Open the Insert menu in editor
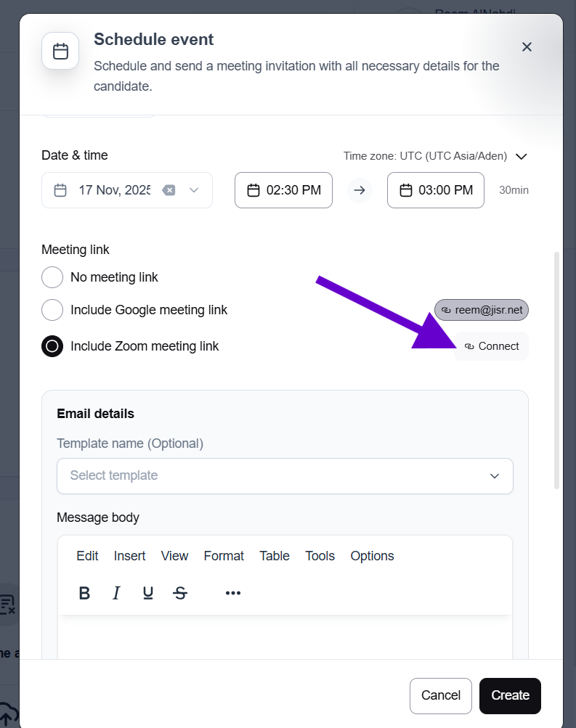This screenshot has height=728, width=576. pos(129,556)
